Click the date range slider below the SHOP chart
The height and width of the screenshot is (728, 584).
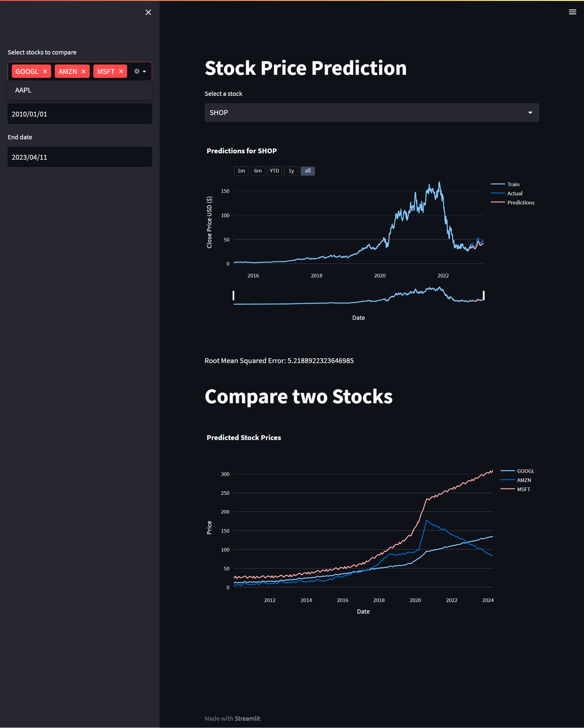tap(358, 296)
